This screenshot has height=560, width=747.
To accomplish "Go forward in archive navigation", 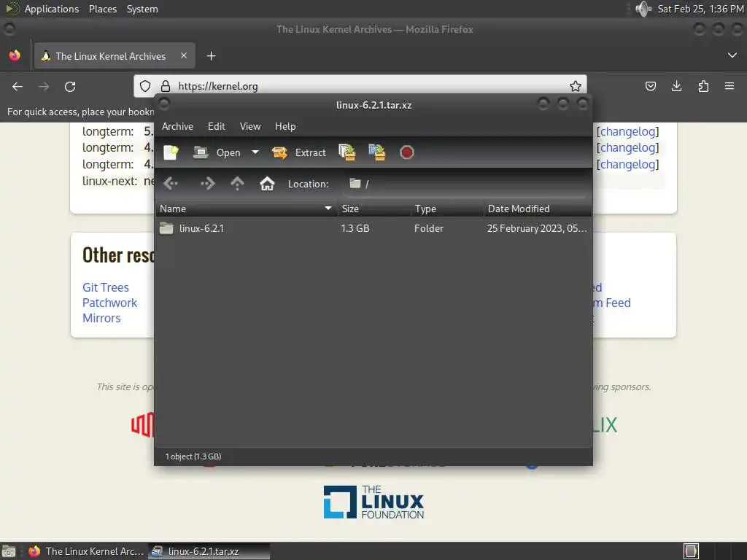I will (x=208, y=183).
